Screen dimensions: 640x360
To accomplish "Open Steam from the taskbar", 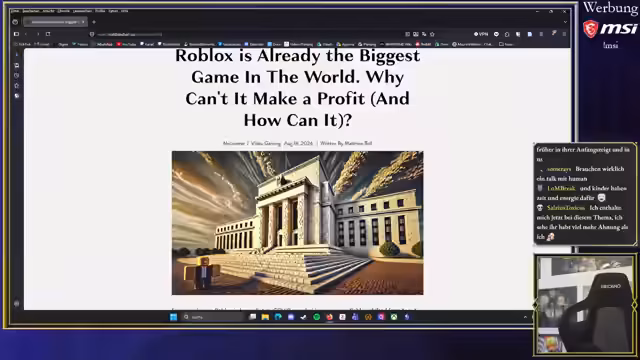I will (303, 317).
